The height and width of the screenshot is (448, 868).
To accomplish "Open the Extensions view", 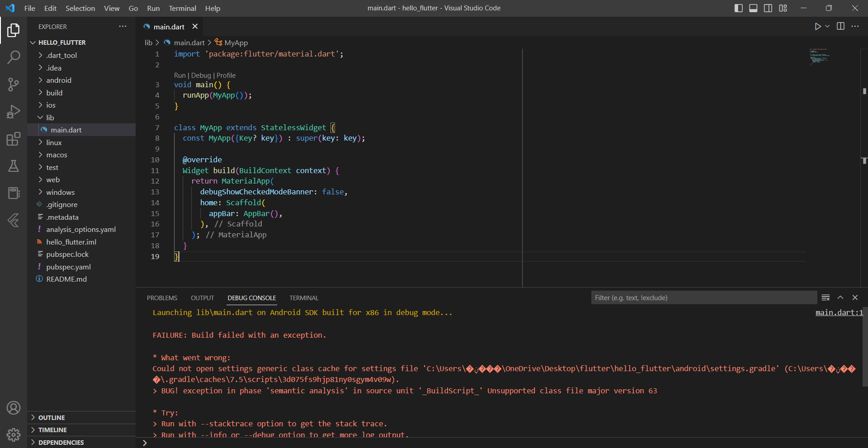I will tap(14, 139).
